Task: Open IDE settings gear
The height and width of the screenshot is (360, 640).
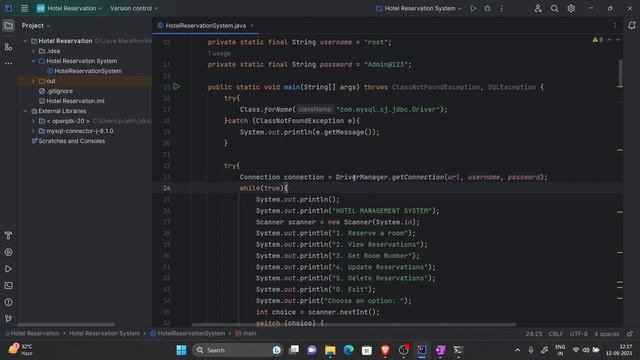Action: coord(571,8)
